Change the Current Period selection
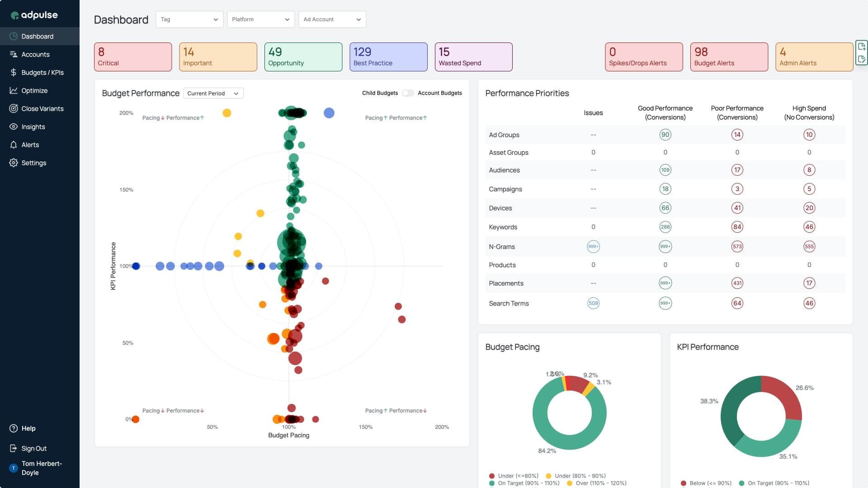Viewport: 868px width, 488px height. 213,93
